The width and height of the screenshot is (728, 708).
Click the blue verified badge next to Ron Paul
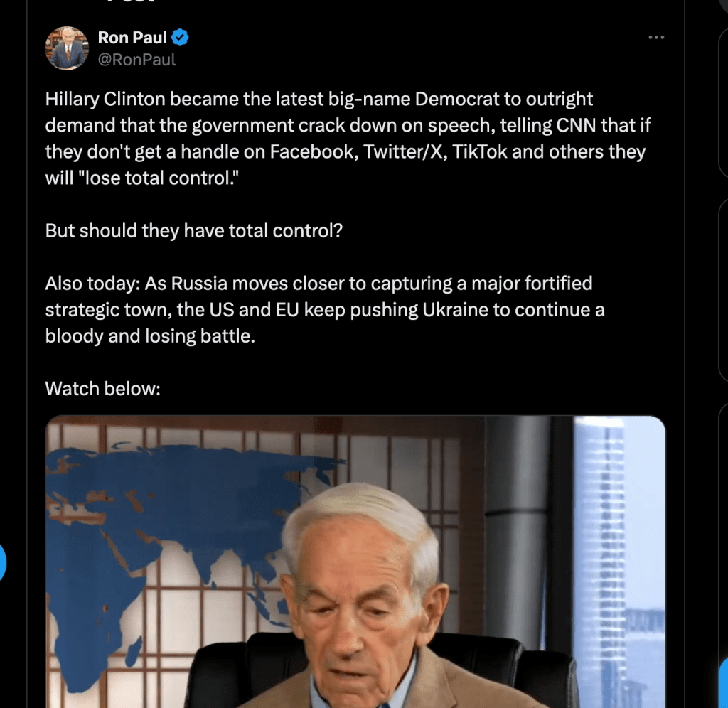click(181, 38)
